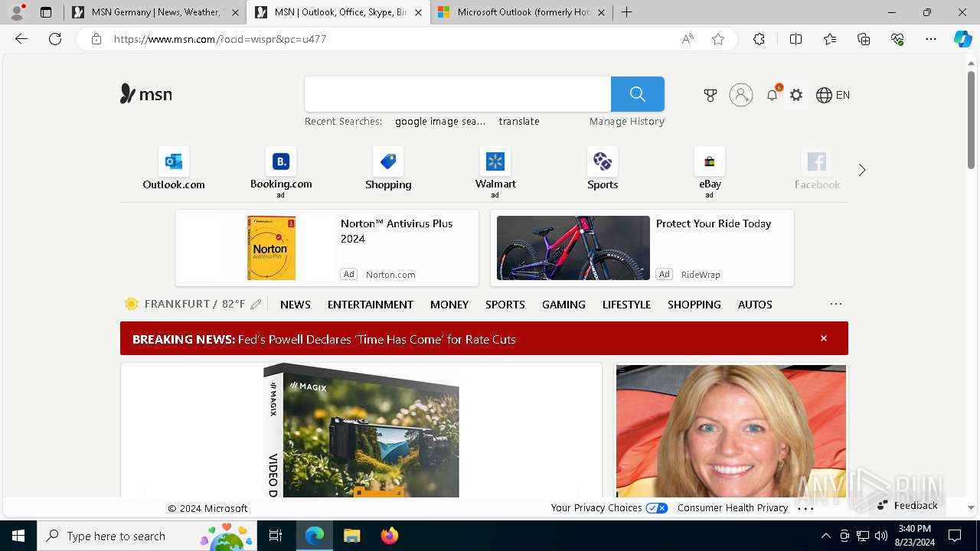Open the EN language globe selector
Screen dimensions: 980x551
pos(833,95)
